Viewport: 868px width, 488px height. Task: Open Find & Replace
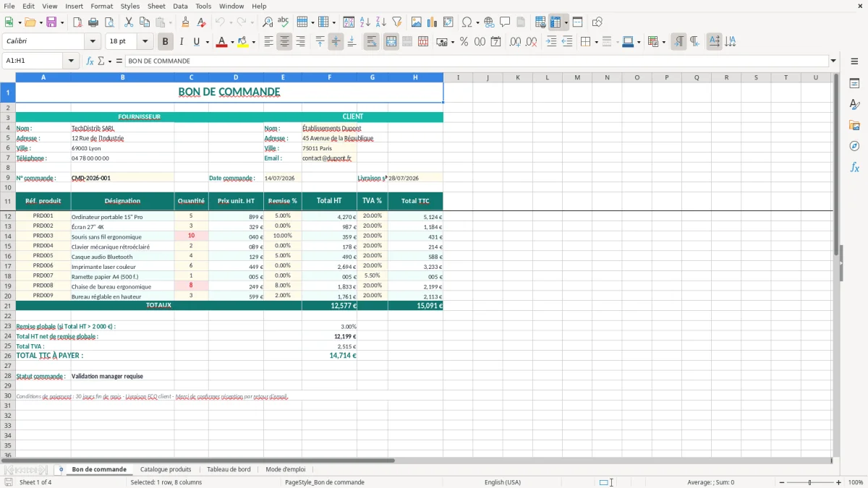click(268, 22)
